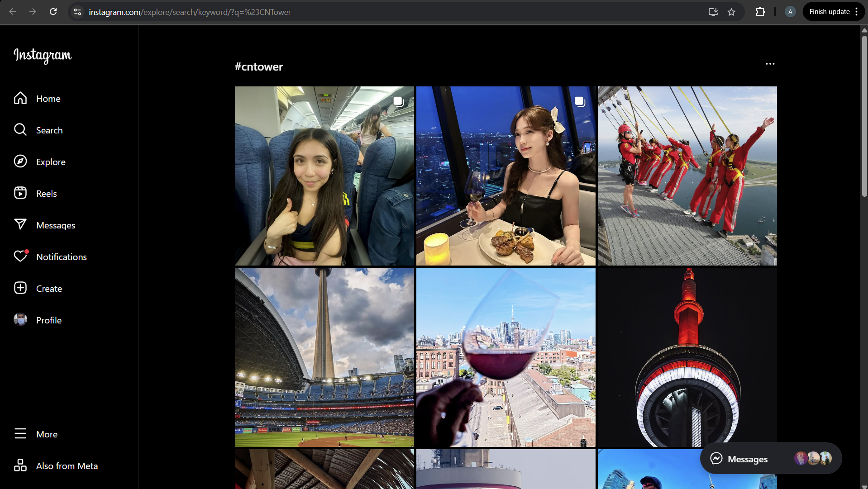Click the More label in sidebar

point(47,434)
